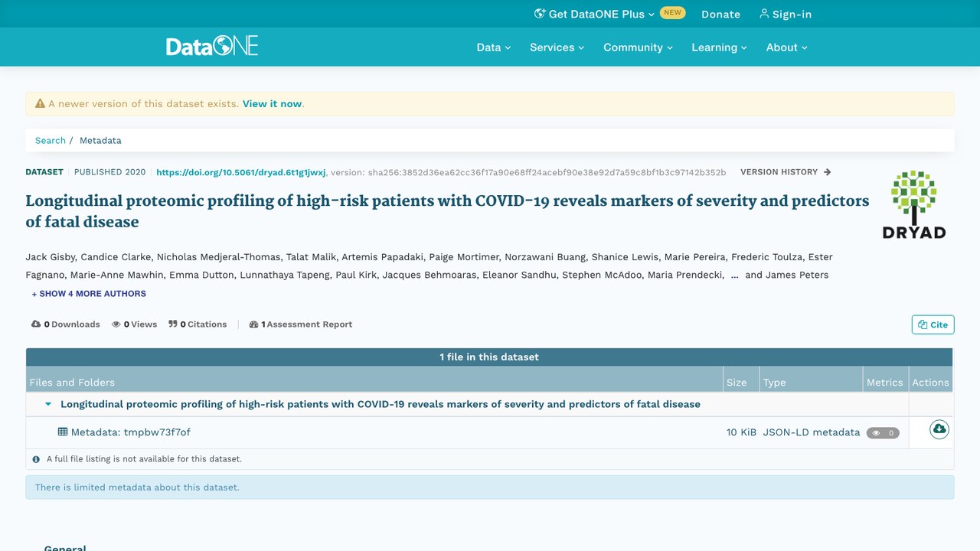Viewport: 980px width, 551px height.
Task: Click the table icon beside Metadata tmpbw73f7of
Action: click(x=63, y=432)
